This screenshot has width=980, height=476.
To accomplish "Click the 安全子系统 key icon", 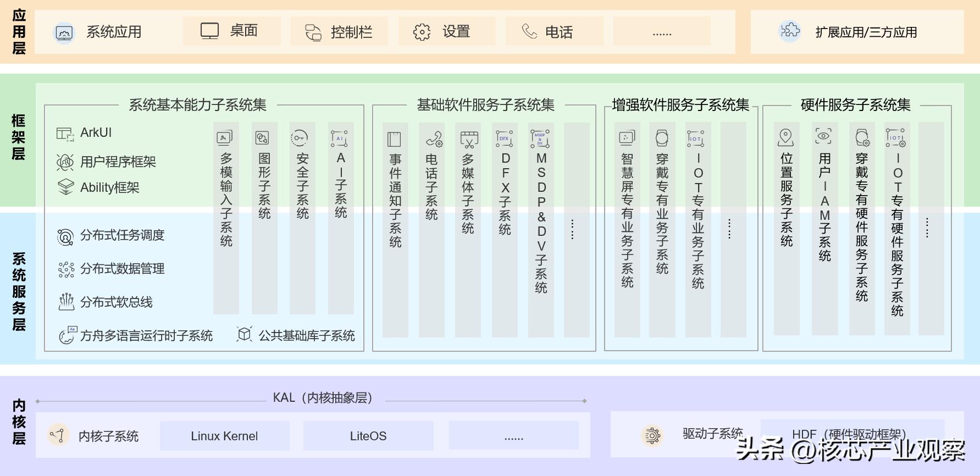I will tap(299, 137).
